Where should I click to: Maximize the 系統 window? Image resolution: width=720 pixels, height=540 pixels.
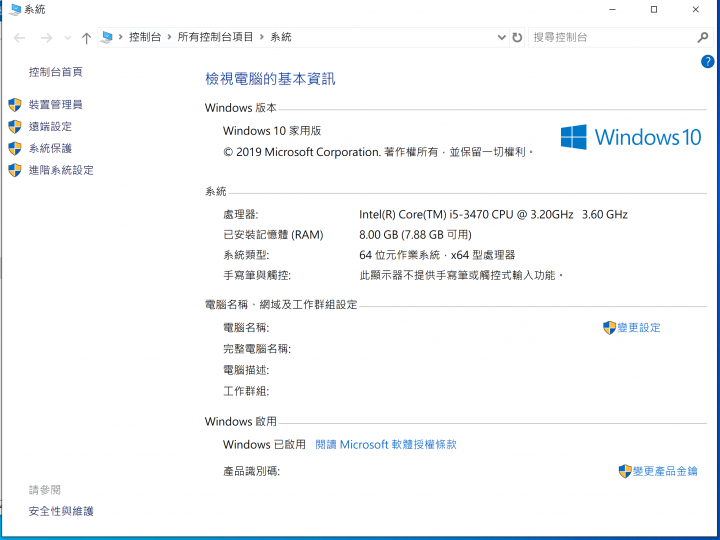pos(654,10)
